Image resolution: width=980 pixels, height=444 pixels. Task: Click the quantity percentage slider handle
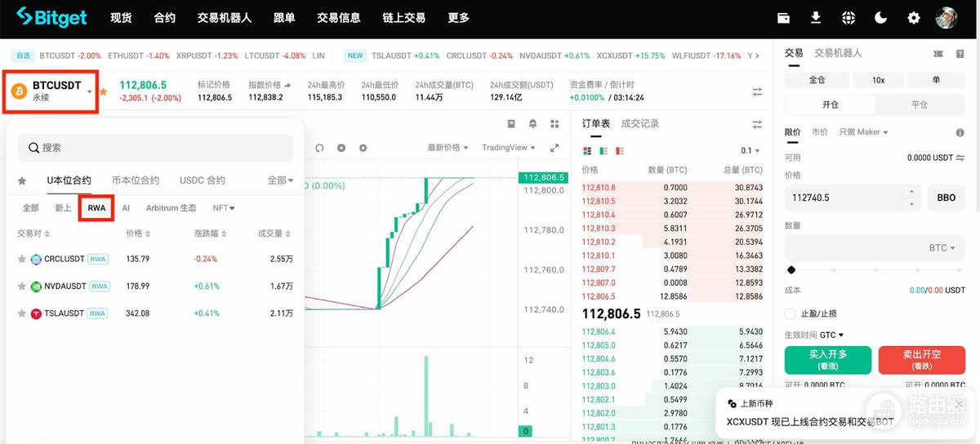(x=791, y=270)
